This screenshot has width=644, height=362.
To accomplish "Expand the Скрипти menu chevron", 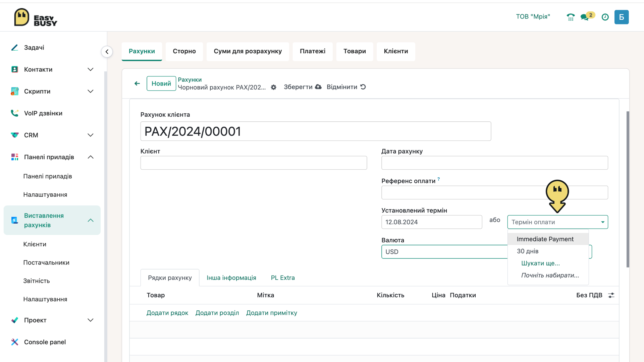I will pyautogui.click(x=91, y=91).
